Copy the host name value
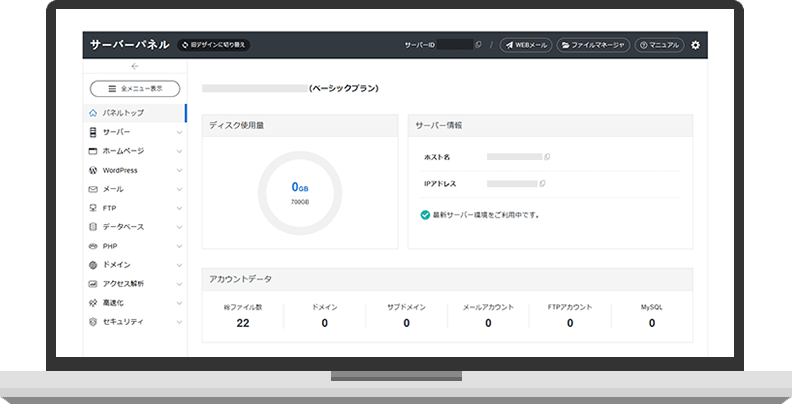The height and width of the screenshot is (404, 792). click(547, 157)
